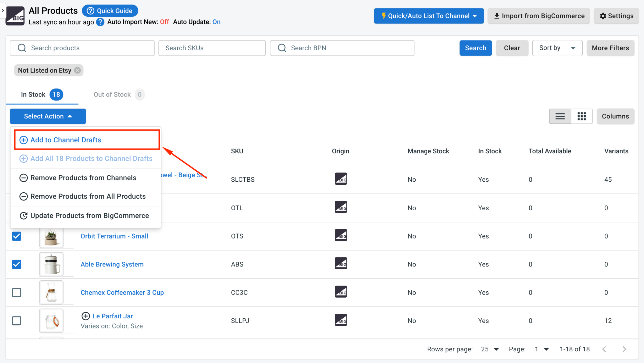Click the SKU column header
Screen dimensions: 644x363
pyautogui.click(x=237, y=151)
